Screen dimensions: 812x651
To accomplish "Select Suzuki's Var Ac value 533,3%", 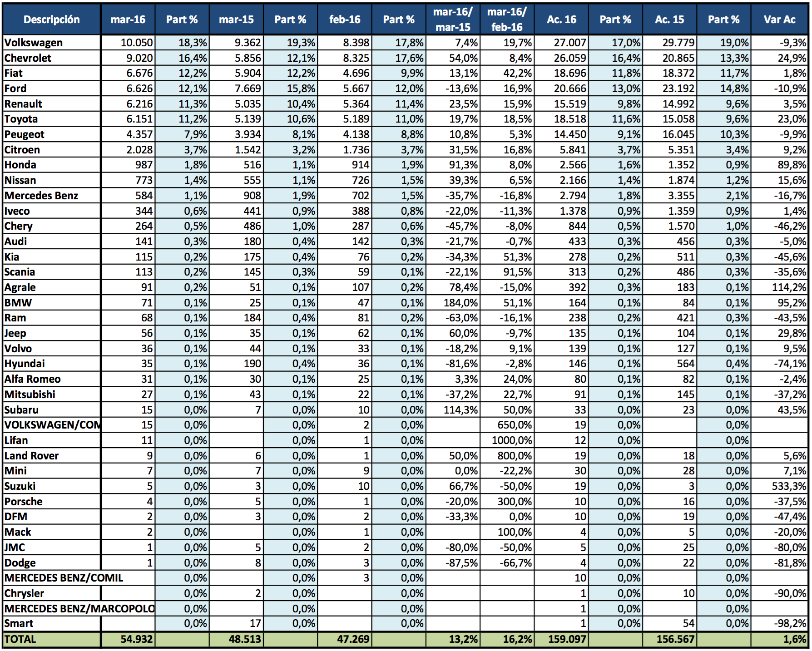I will 789,486.
